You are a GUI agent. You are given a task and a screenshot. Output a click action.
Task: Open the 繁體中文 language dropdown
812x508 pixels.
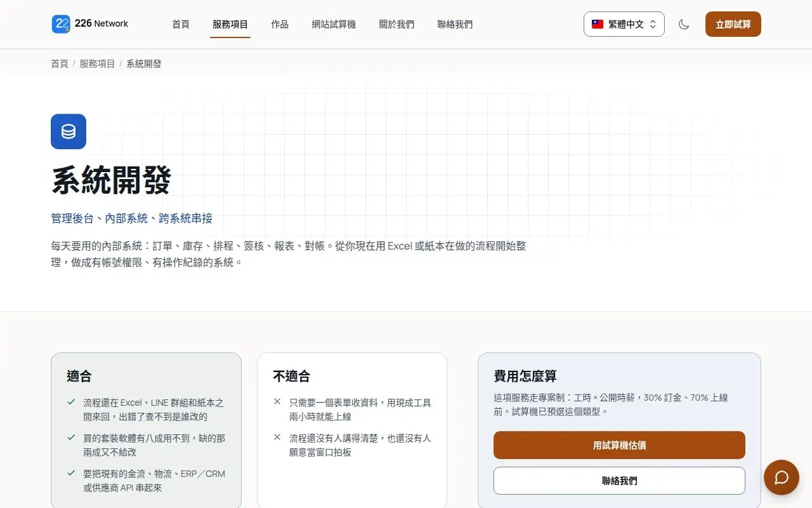tap(624, 24)
